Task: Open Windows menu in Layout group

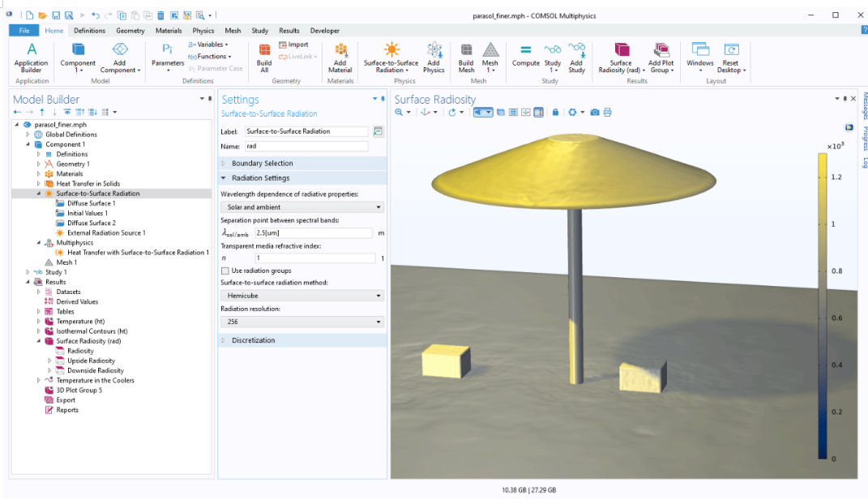Action: coord(699,58)
